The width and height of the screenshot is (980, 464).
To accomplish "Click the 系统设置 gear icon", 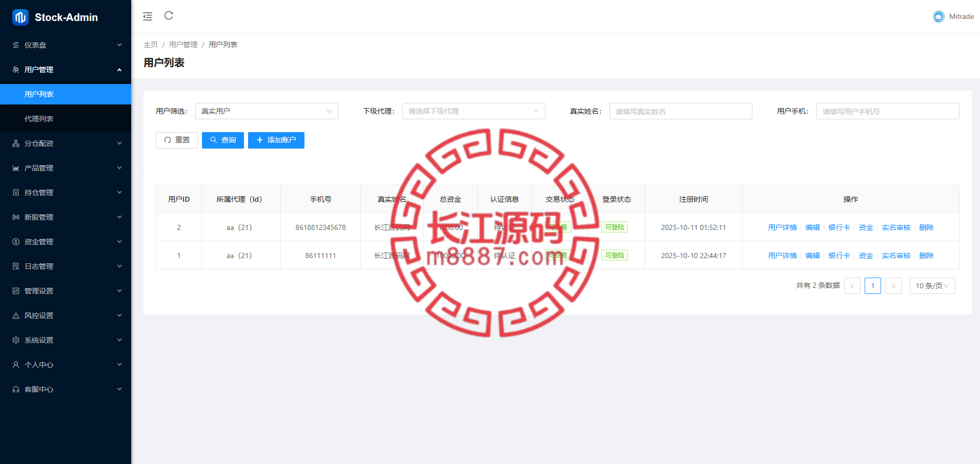I will pos(16,340).
